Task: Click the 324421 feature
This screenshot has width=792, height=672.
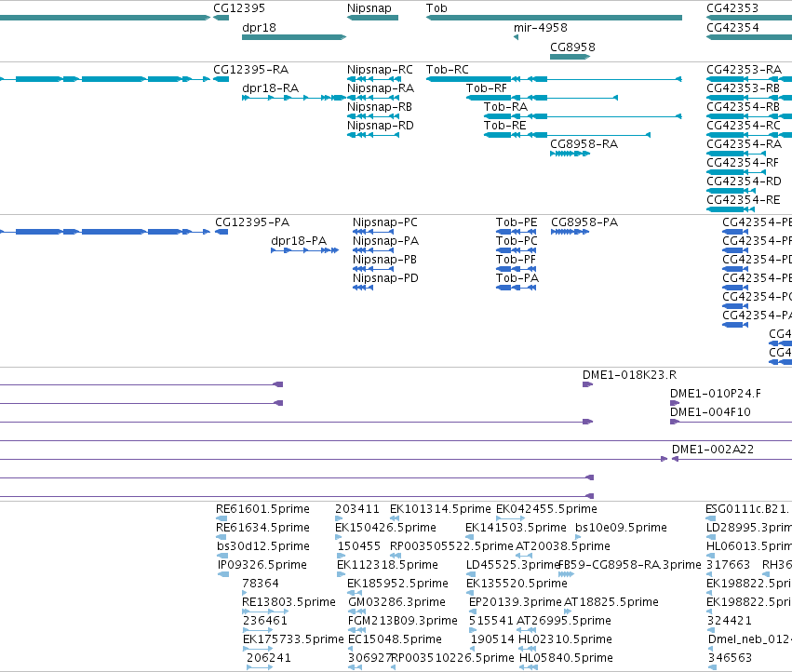Action: click(711, 630)
